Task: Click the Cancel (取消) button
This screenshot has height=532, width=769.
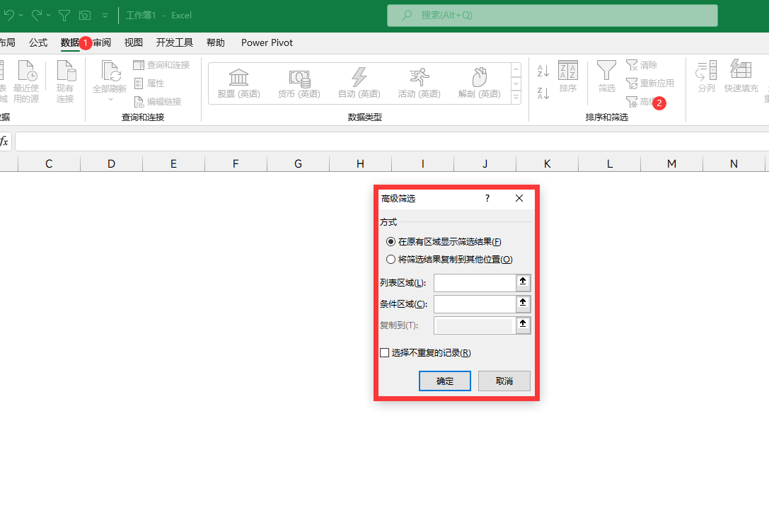Action: point(504,381)
